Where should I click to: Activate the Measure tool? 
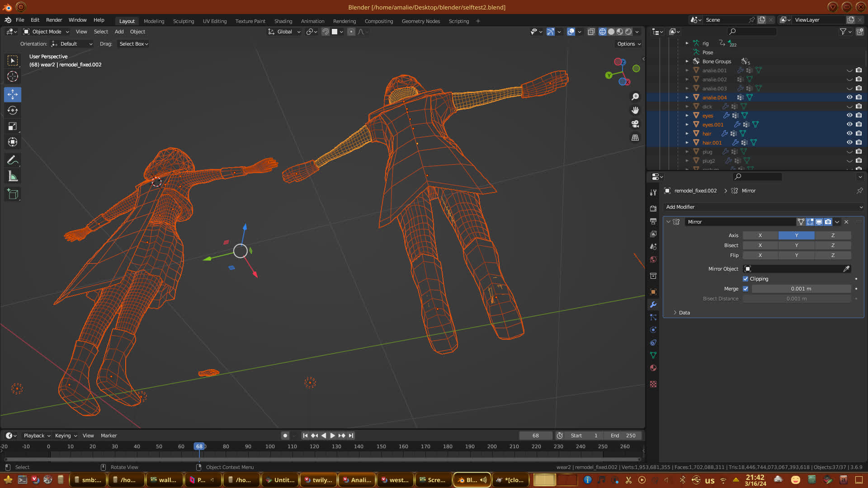13,177
